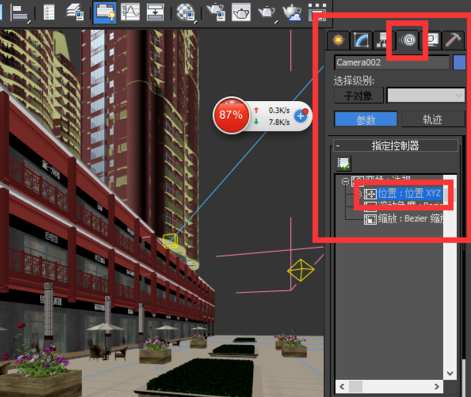Click the horizontal scrollbar left arrow
This screenshot has height=397, width=471.
tap(342, 386)
